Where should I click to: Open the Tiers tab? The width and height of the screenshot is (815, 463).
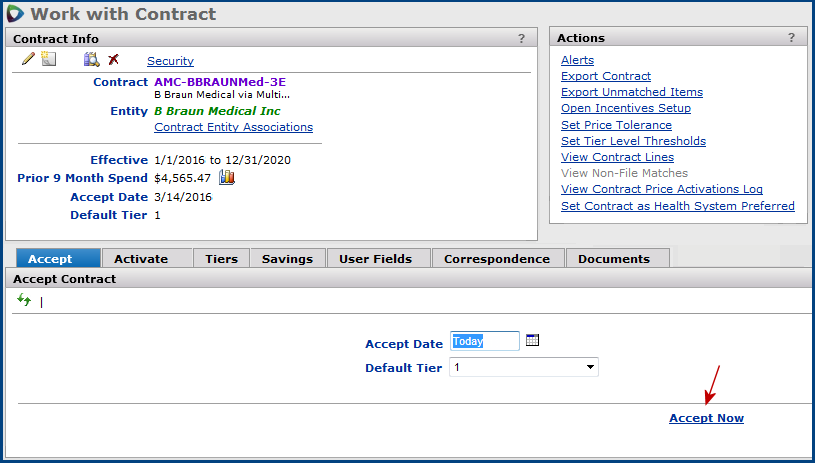click(x=221, y=259)
